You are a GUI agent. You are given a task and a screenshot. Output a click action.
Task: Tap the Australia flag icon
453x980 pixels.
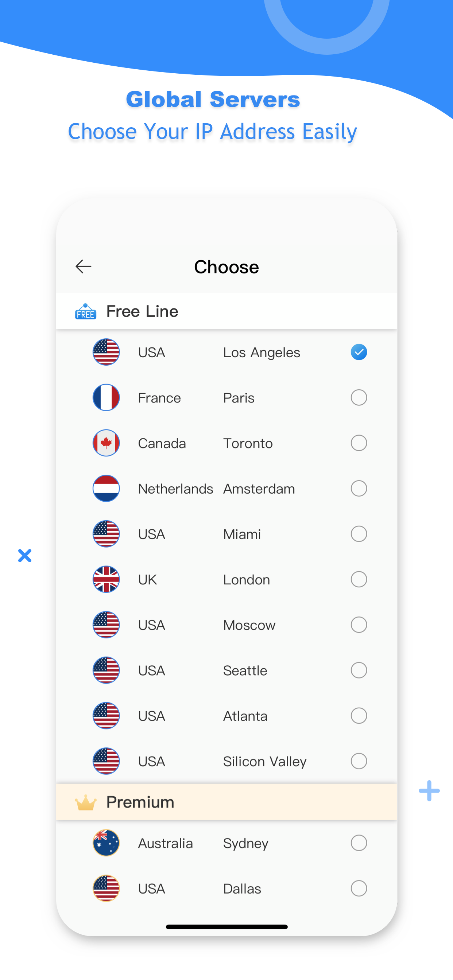point(106,843)
